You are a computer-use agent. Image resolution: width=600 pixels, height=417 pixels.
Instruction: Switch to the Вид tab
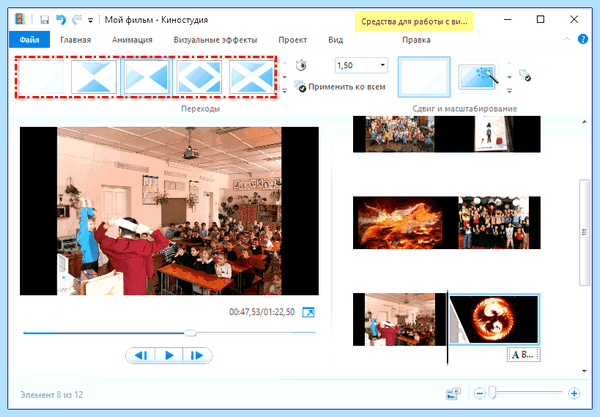[336, 40]
